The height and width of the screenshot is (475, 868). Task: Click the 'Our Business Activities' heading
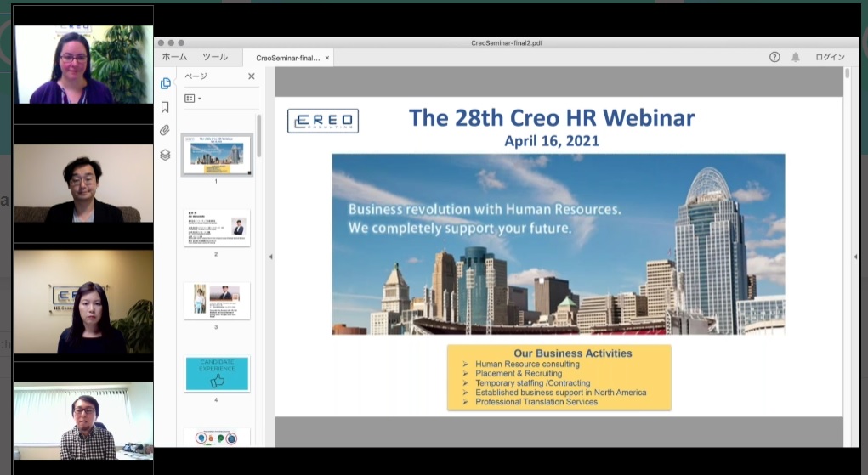pos(572,353)
